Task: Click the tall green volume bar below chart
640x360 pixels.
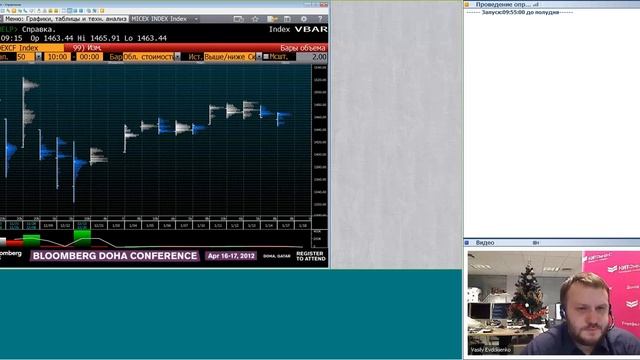Action: [x=82, y=238]
